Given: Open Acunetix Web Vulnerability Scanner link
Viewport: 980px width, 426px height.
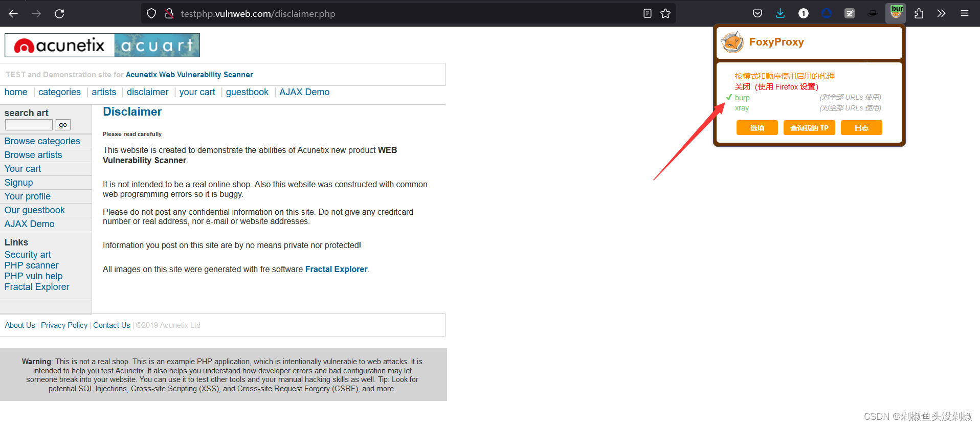Looking at the screenshot, I should pos(189,75).
